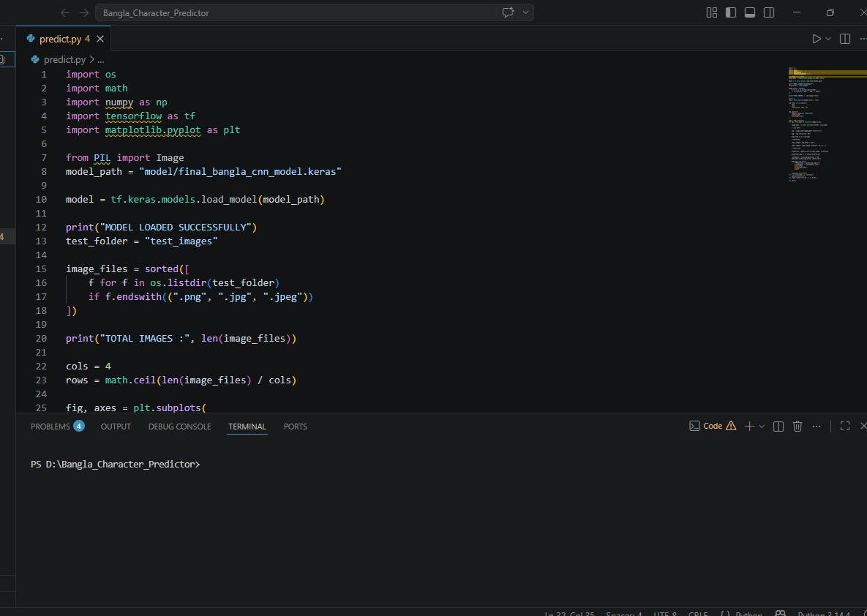Click the problems count badge 4

[79, 426]
